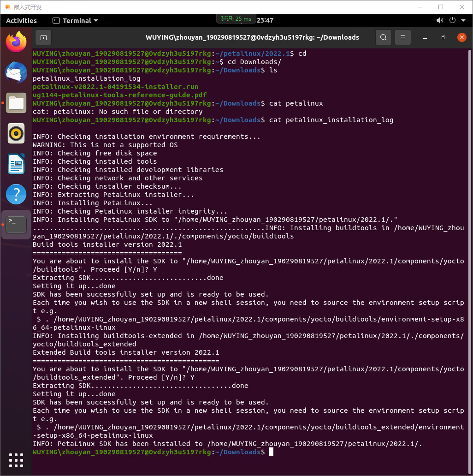The image size is (473, 476).
Task: Click the blinking cursor at the Downloads prompt
Action: 271,452
